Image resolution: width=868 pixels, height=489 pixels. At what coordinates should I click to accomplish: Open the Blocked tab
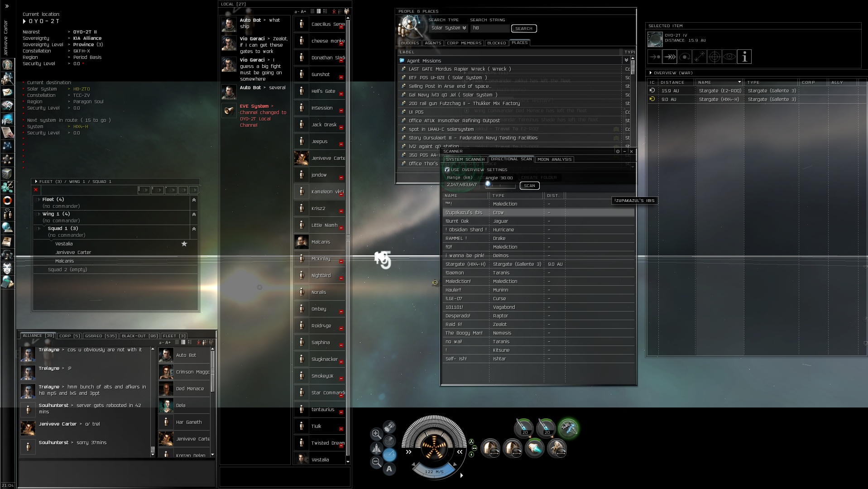click(497, 43)
